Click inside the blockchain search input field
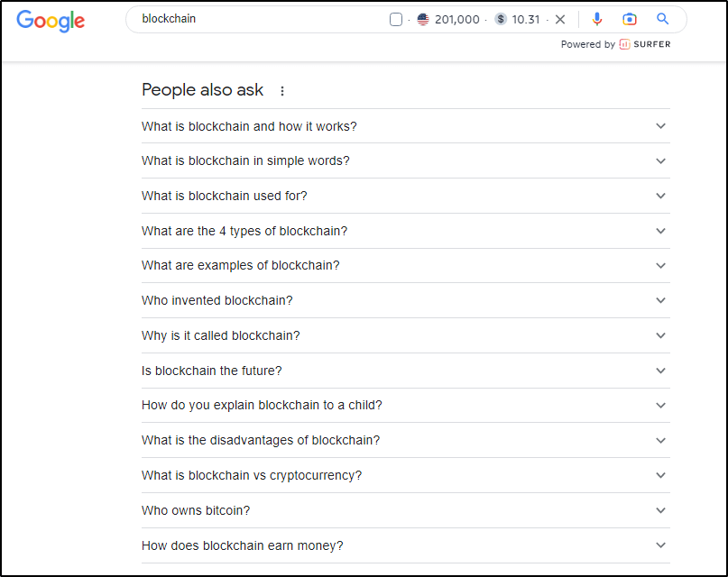Image resolution: width=728 pixels, height=577 pixels. 226,18
